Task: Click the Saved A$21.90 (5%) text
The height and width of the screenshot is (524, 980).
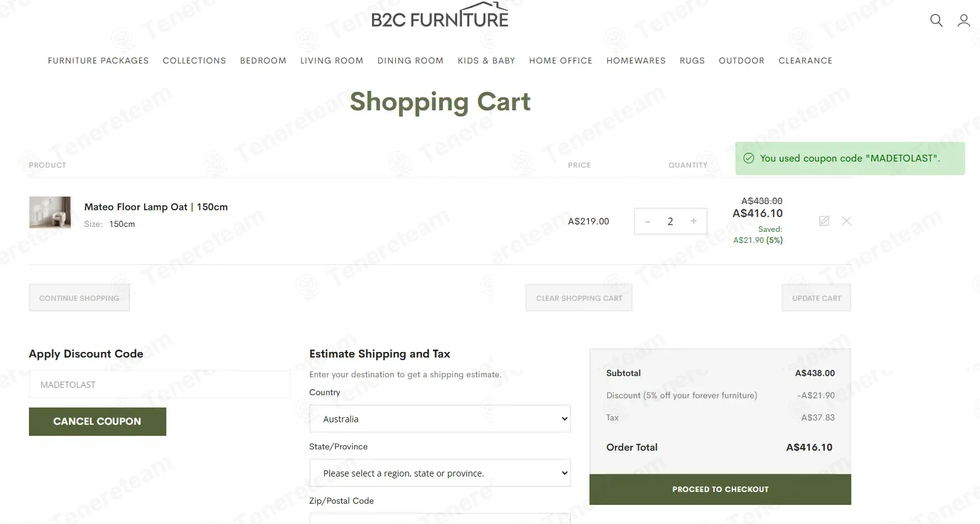Action: (758, 235)
